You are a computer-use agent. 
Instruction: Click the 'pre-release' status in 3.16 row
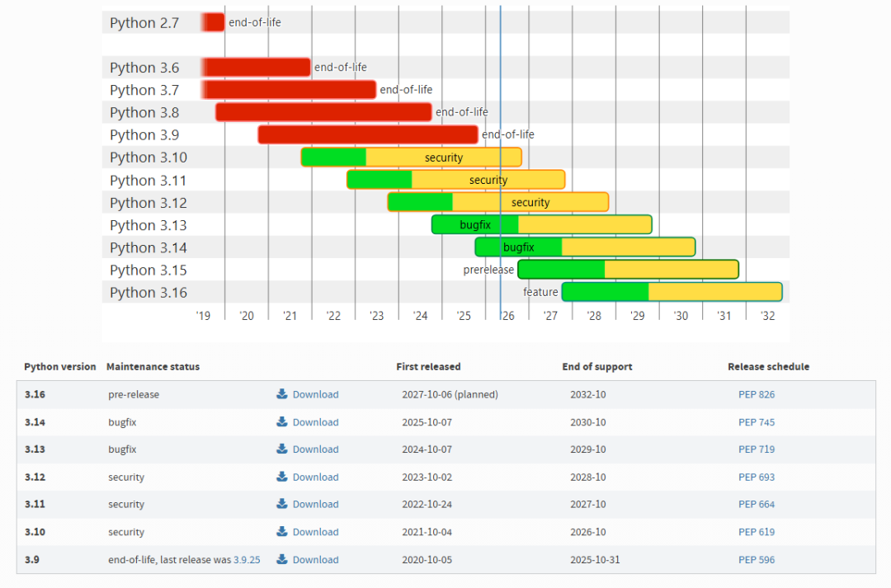point(134,394)
